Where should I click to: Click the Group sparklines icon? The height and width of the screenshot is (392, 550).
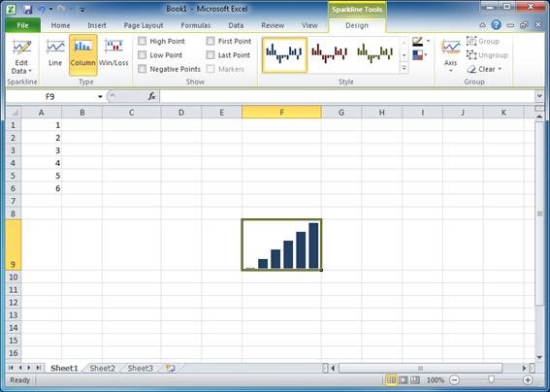(471, 41)
